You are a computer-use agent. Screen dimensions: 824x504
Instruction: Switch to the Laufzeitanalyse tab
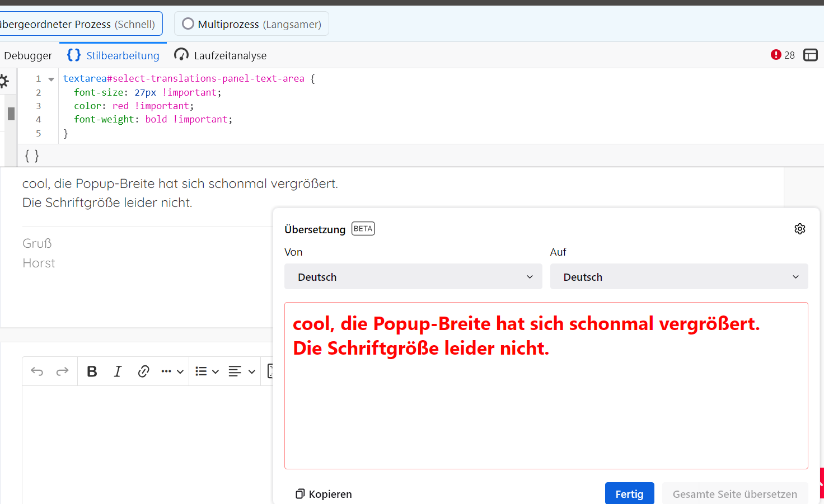point(221,55)
